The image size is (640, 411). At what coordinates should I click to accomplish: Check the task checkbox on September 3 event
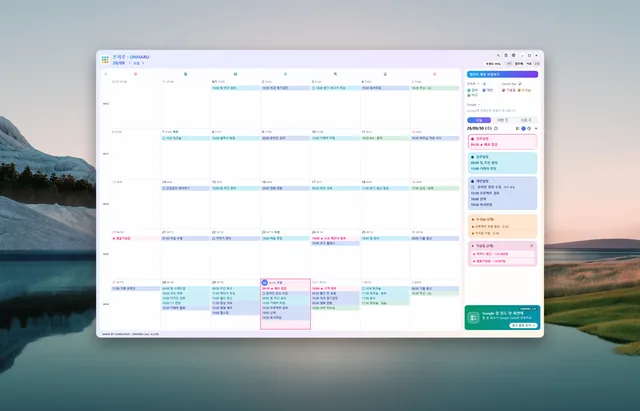pos(313,88)
